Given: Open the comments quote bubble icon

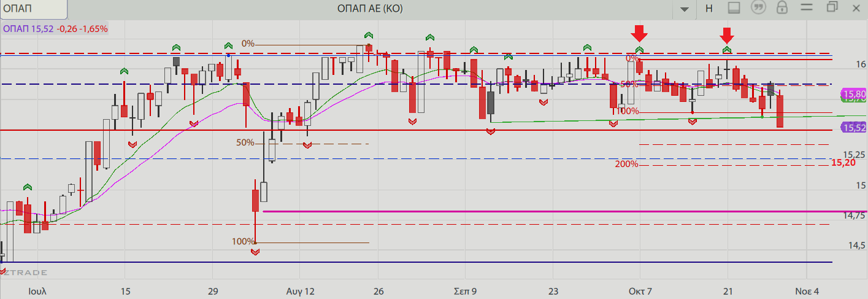Looking at the screenshot, I should [x=759, y=8].
